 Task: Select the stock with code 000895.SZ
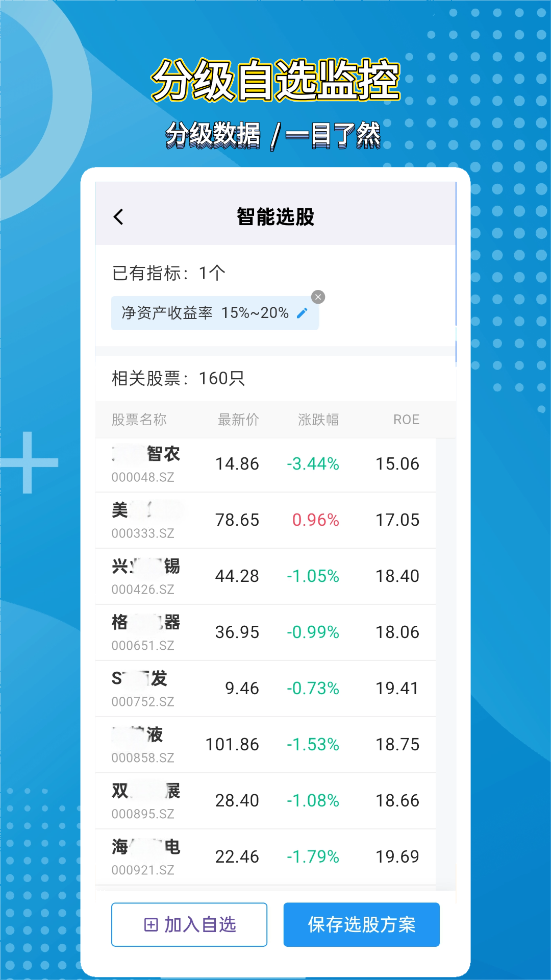coord(265,801)
